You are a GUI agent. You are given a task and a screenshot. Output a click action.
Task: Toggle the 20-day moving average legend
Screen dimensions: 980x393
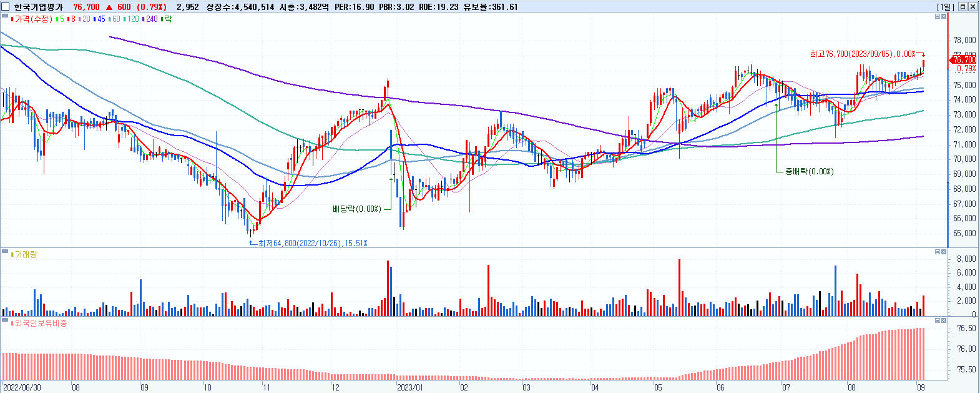pos(84,19)
